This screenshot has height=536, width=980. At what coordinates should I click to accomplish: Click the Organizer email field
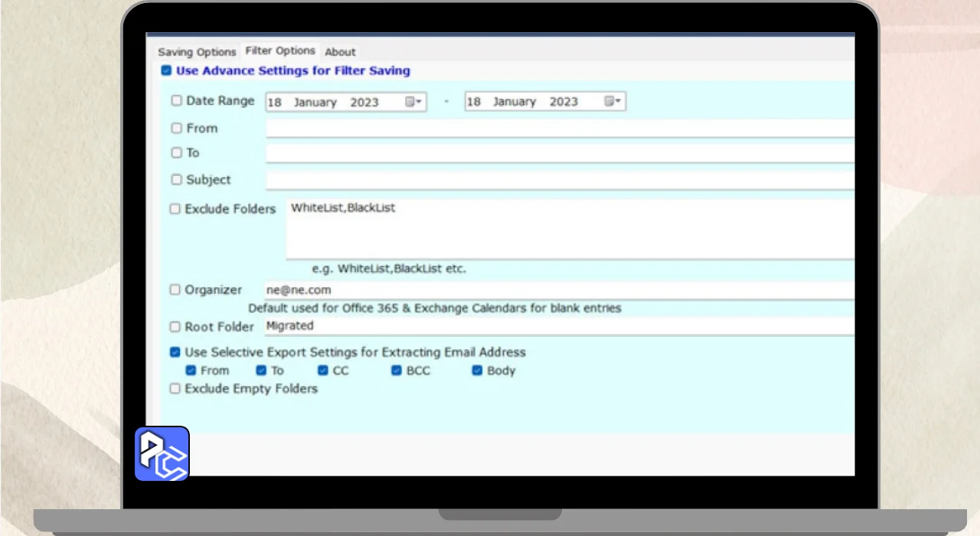[559, 291]
